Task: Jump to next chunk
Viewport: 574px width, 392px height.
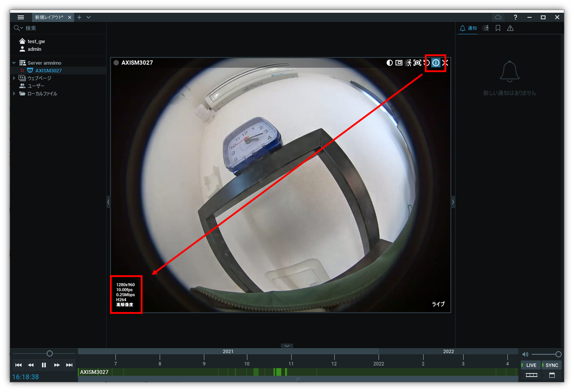Action: coord(69,365)
